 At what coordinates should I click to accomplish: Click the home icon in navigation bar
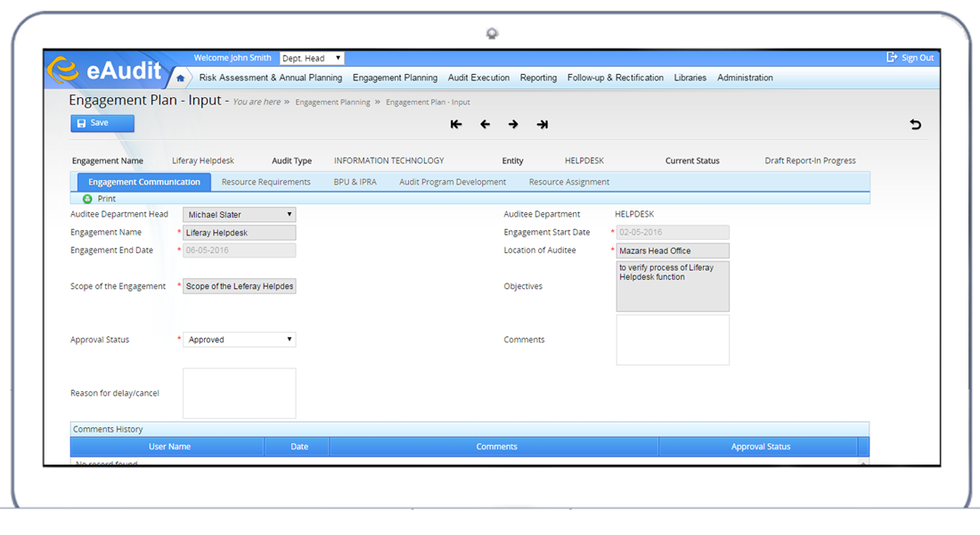tap(181, 78)
